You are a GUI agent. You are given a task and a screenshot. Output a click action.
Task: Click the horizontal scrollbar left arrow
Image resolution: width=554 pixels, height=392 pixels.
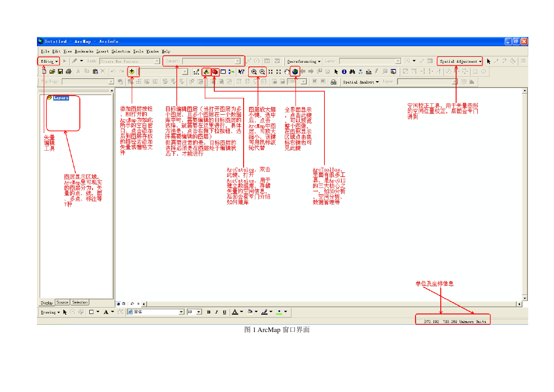144,304
